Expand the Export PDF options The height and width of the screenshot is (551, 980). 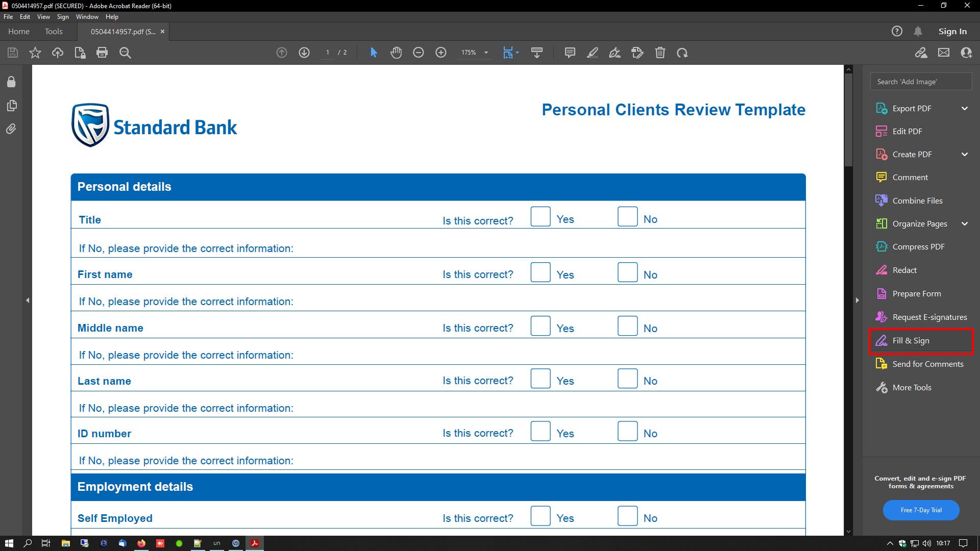965,108
